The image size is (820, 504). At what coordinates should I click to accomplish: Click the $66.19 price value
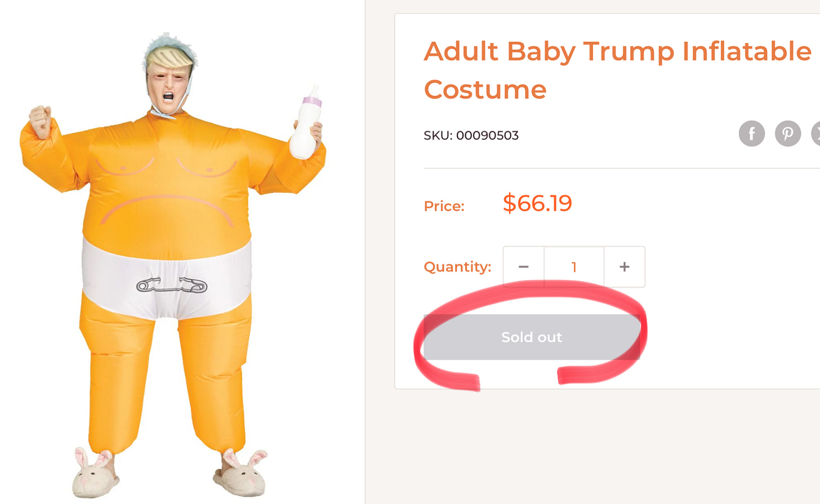click(x=537, y=203)
